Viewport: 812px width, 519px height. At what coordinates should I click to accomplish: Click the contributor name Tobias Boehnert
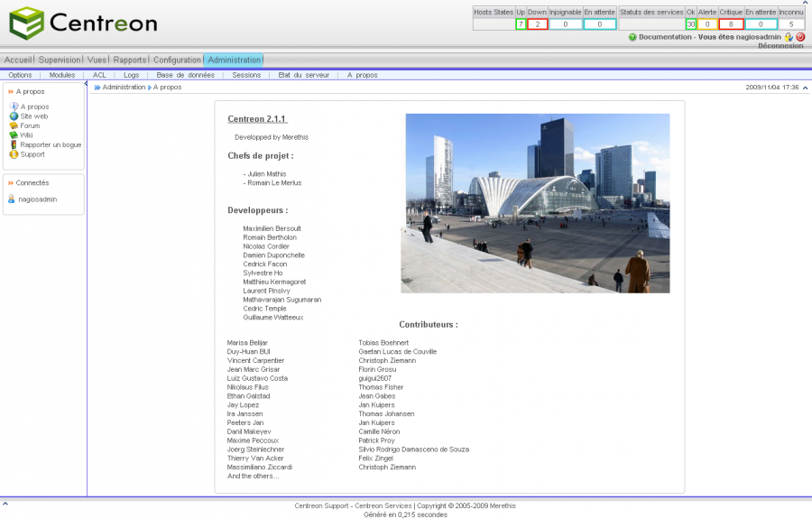click(x=383, y=343)
